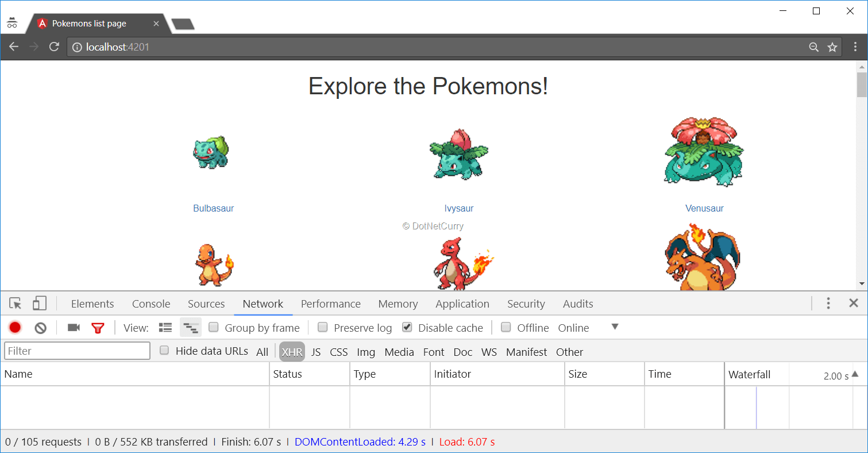Open the Console tab
Image resolution: width=868 pixels, height=453 pixels.
151,304
